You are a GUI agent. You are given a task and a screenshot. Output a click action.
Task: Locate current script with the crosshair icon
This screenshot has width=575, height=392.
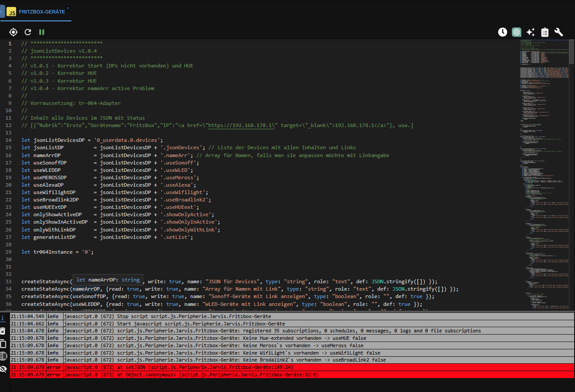click(13, 32)
